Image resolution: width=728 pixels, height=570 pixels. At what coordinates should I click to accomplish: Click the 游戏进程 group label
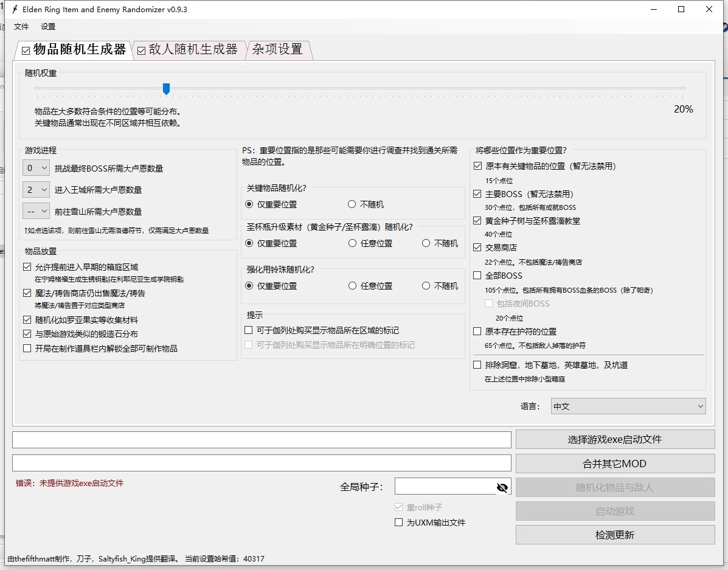[41, 150]
